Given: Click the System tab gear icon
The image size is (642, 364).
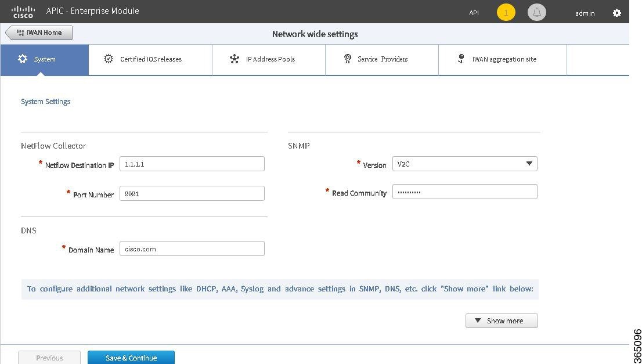Looking at the screenshot, I should 23,59.
